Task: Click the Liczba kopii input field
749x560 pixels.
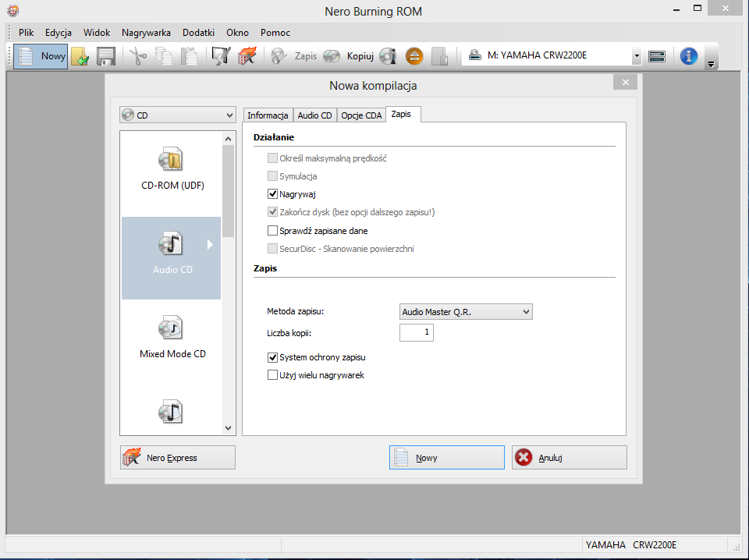Action: (417, 332)
